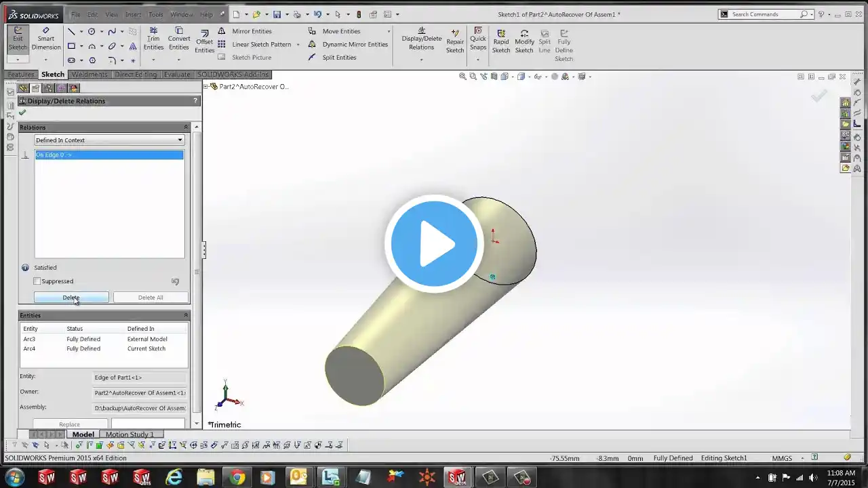Open the Windows Start menu
868x488 pixels.
point(14,477)
